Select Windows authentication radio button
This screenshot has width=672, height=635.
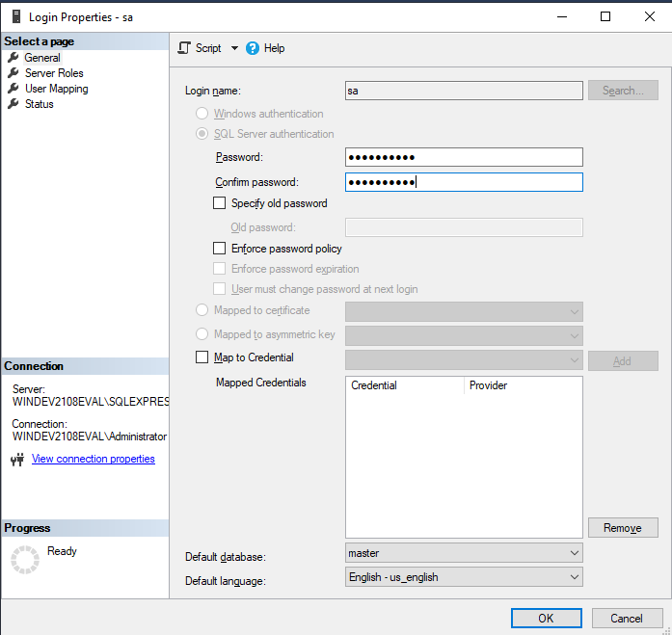point(202,114)
